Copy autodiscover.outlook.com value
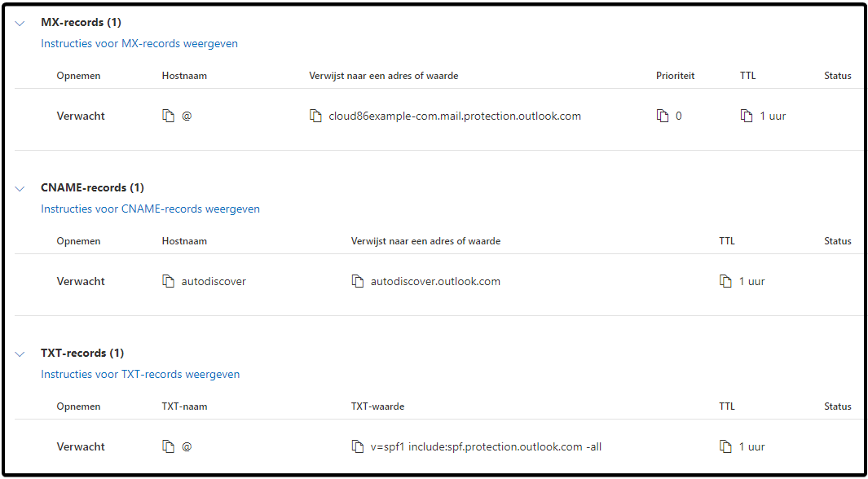Screen dimensions: 868x479 [x=358, y=281]
